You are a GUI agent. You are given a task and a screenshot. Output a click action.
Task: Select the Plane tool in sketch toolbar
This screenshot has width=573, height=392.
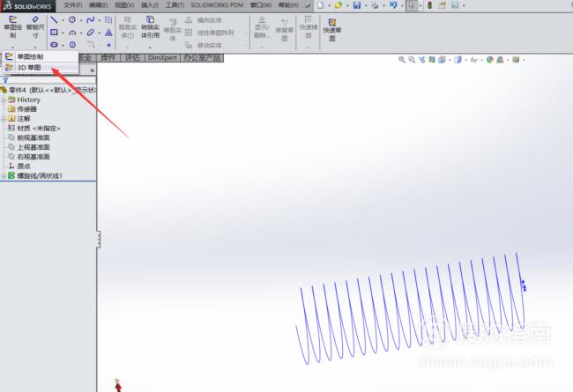108,19
